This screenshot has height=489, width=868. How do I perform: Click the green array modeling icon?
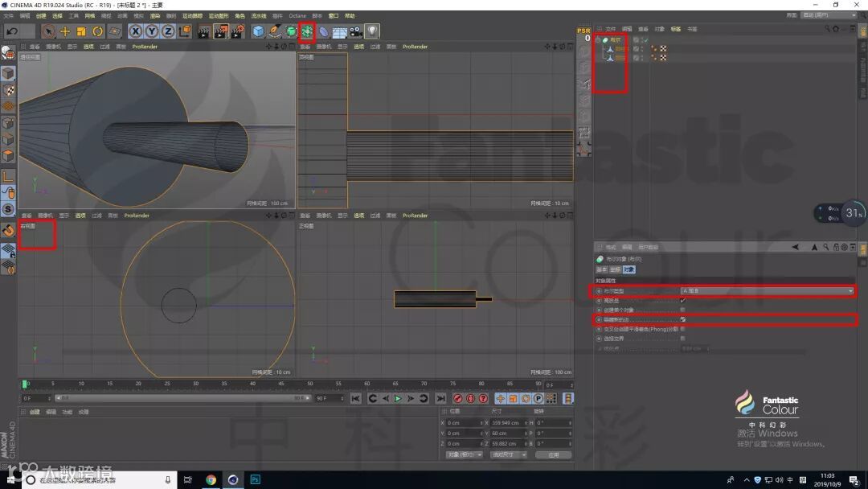click(x=306, y=31)
